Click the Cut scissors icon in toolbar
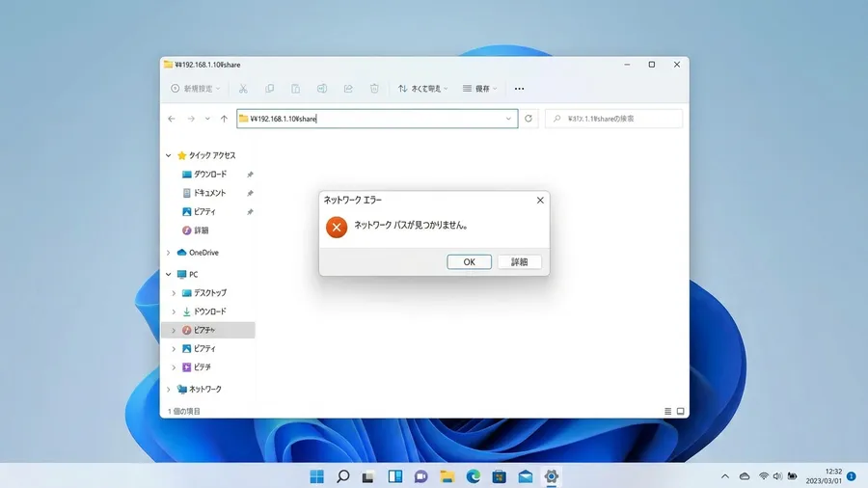The height and width of the screenshot is (488, 868). click(x=243, y=89)
